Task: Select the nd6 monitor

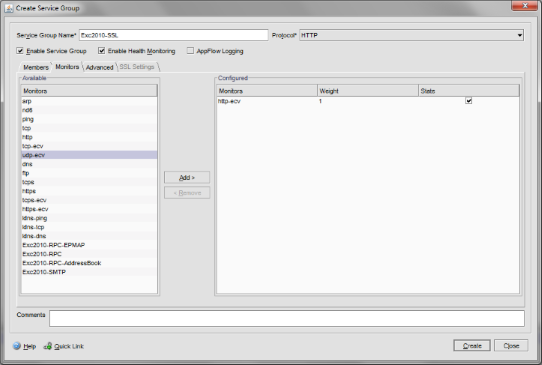Action: (x=89, y=110)
